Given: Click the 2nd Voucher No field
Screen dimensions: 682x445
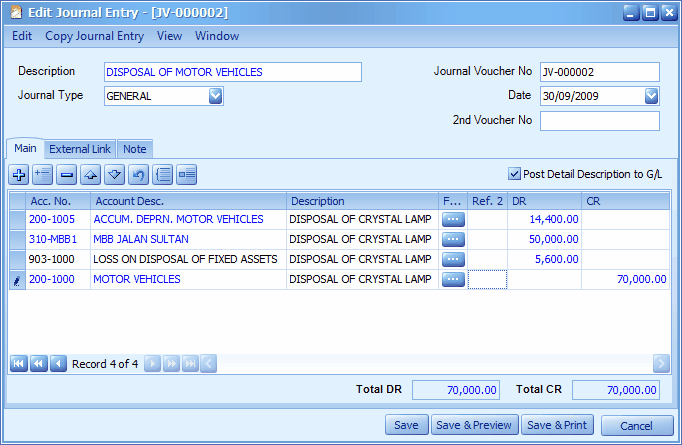Looking at the screenshot, I should click(600, 121).
